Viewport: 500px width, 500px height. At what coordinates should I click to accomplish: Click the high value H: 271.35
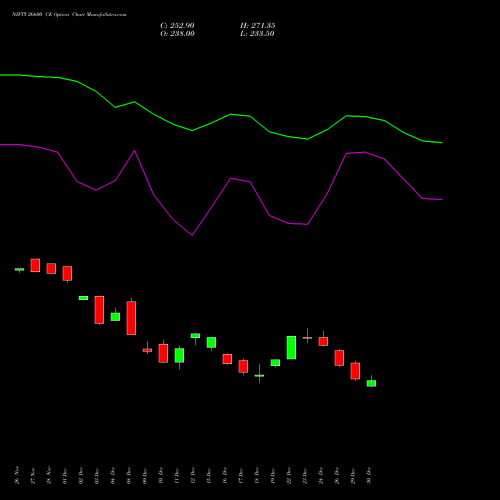258,26
